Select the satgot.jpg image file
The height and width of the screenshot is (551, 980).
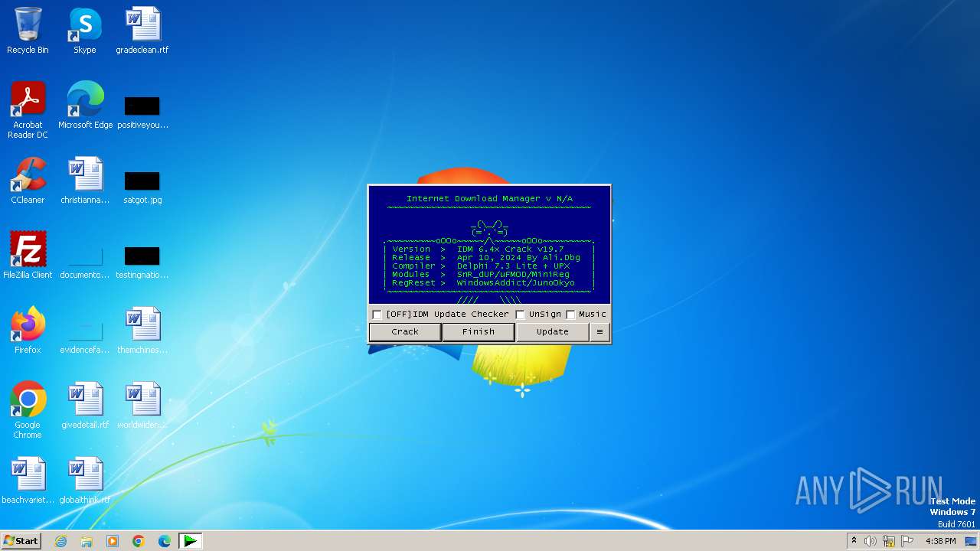coord(142,186)
